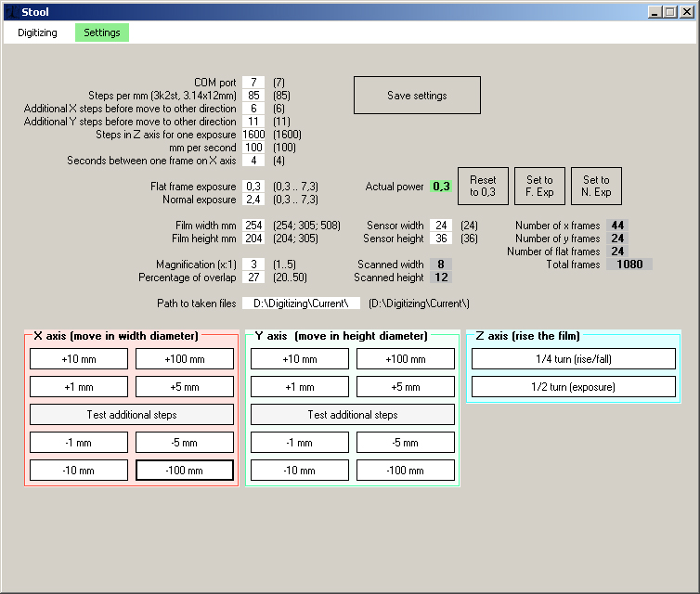Viewport: 700px width, 594px height.
Task: Trigger Z axis 1/4 turn rise/fall
Action: tap(574, 359)
